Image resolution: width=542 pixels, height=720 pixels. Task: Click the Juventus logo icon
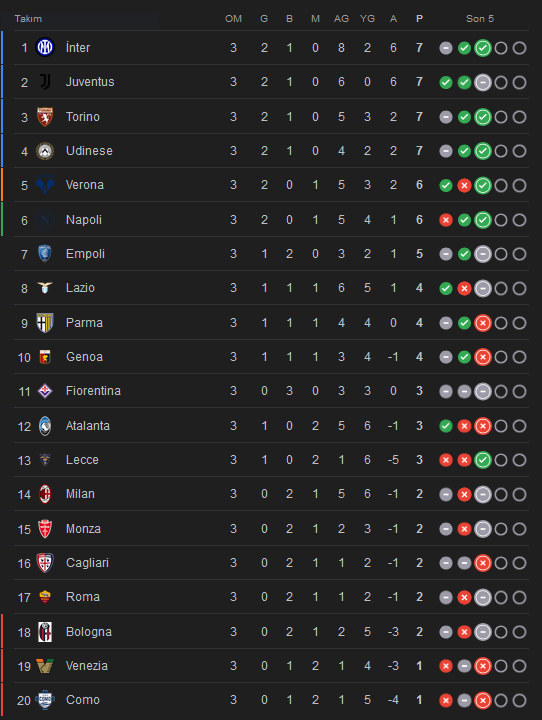point(45,82)
